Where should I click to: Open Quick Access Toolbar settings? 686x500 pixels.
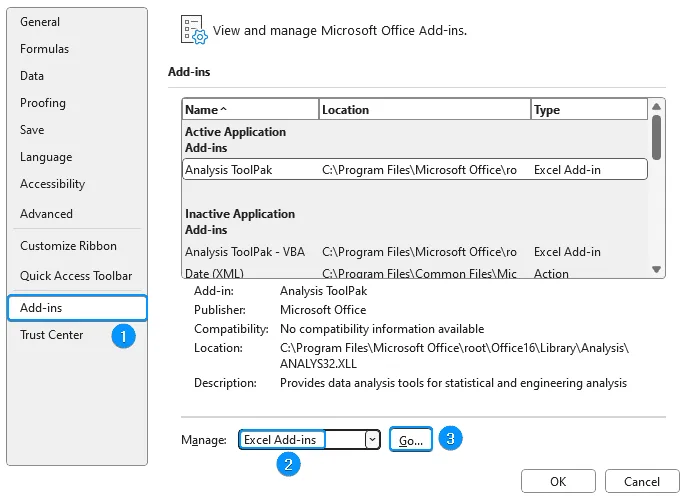[x=76, y=276]
